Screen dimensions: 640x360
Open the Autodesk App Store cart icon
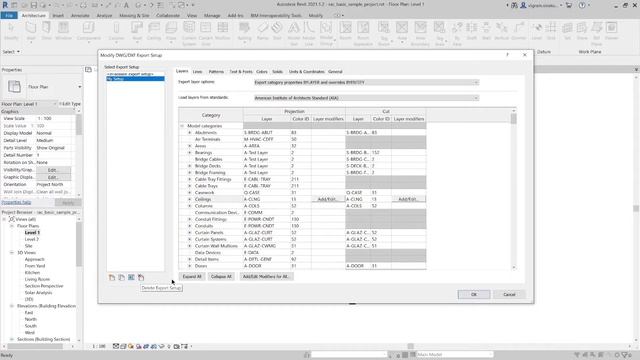pos(569,5)
